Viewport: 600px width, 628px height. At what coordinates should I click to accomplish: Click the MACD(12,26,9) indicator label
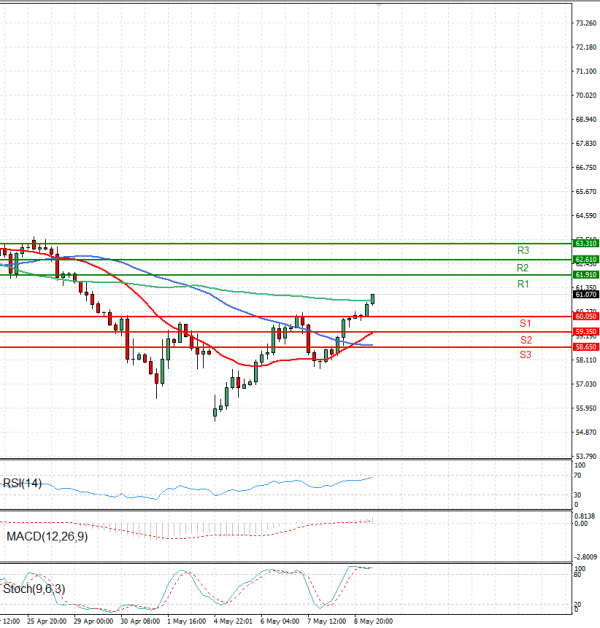click(46, 537)
